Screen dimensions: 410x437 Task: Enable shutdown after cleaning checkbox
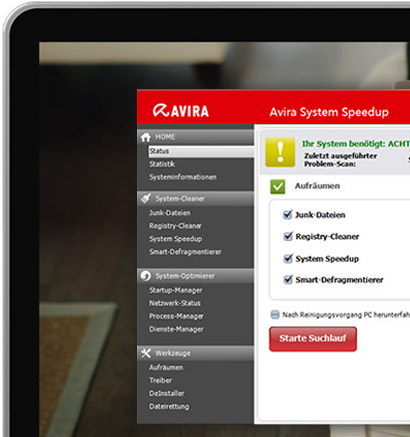pyautogui.click(x=275, y=315)
